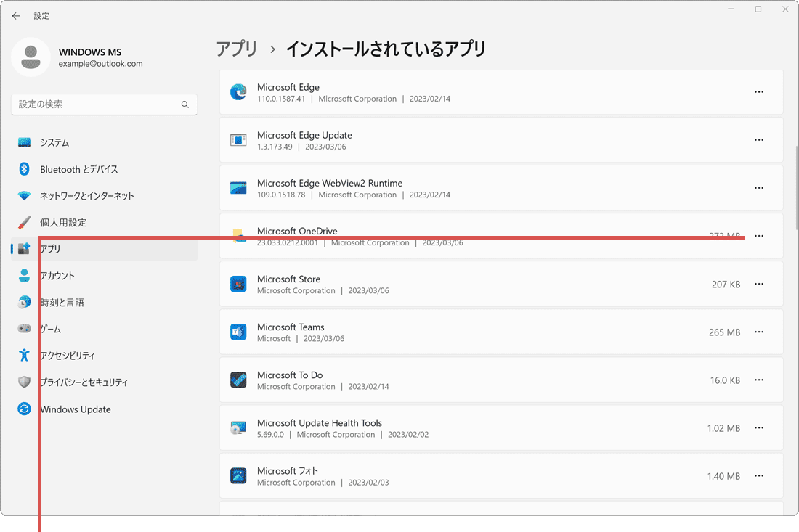Click the Microsoft Store size 207 KB
The image size is (799, 532).
[x=726, y=284]
